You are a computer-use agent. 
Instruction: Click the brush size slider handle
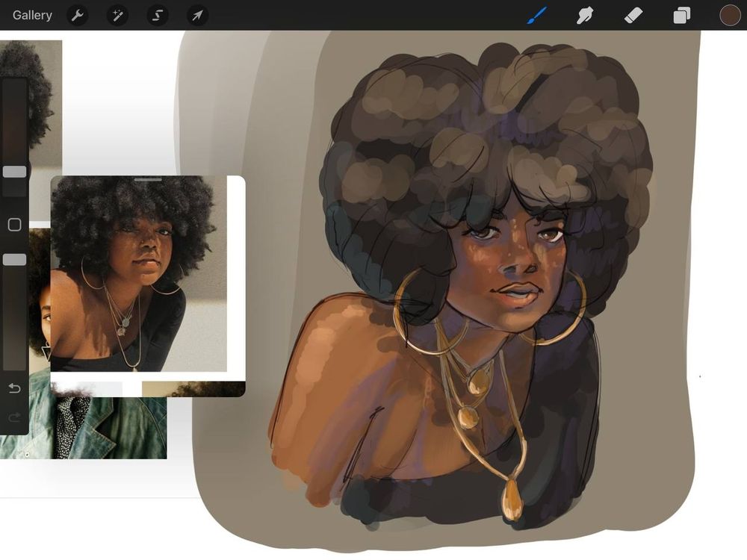coord(15,172)
